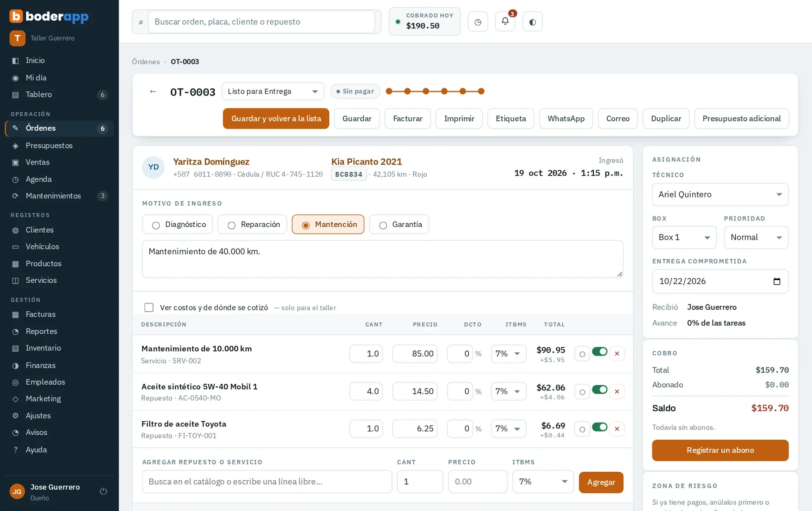Open Presupuestos in the sidebar
This screenshot has width=812, height=511.
click(60, 146)
